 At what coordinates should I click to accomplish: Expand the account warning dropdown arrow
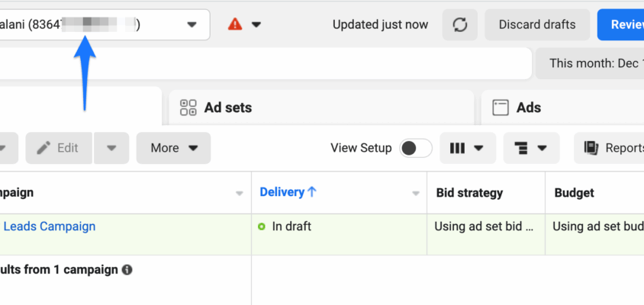click(x=256, y=24)
